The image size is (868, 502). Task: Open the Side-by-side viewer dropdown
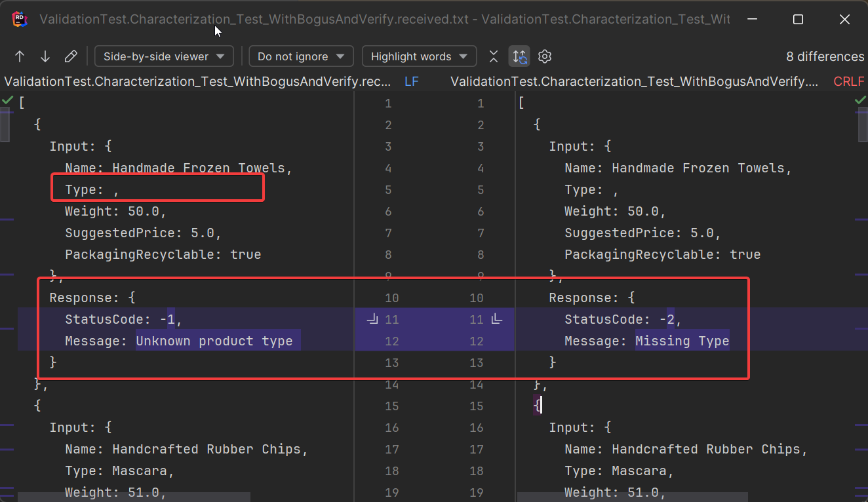pyautogui.click(x=163, y=56)
